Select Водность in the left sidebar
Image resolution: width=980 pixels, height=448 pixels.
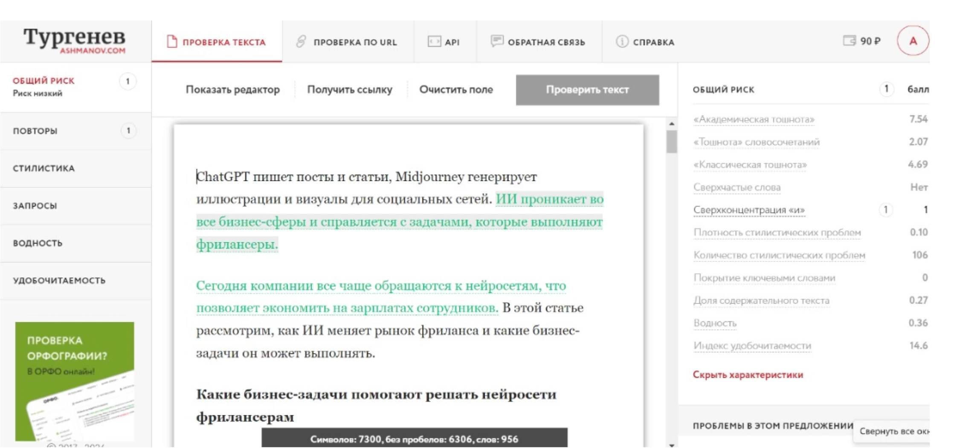pos(38,243)
